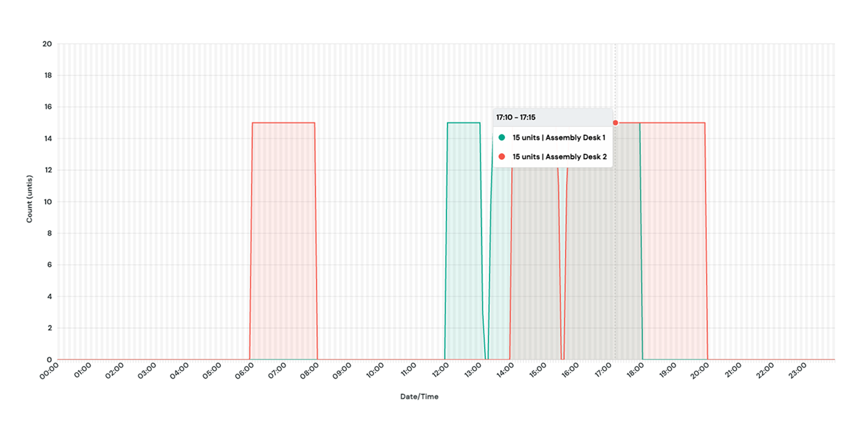
Task: Click the y-axis value 18
Action: (x=48, y=75)
